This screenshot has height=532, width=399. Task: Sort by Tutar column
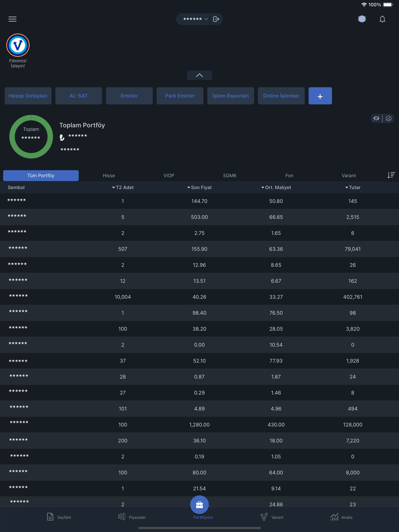click(353, 188)
